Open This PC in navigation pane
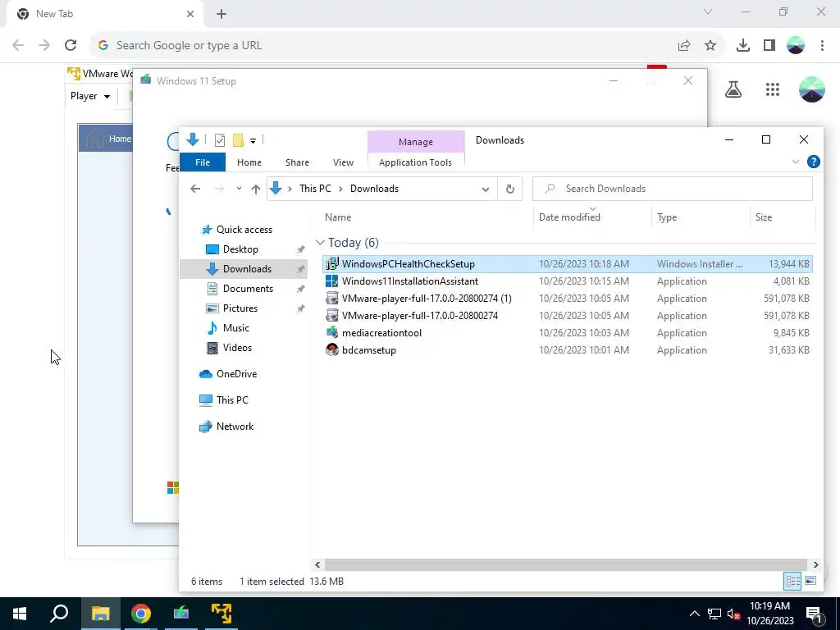Image resolution: width=840 pixels, height=630 pixels. [223, 400]
